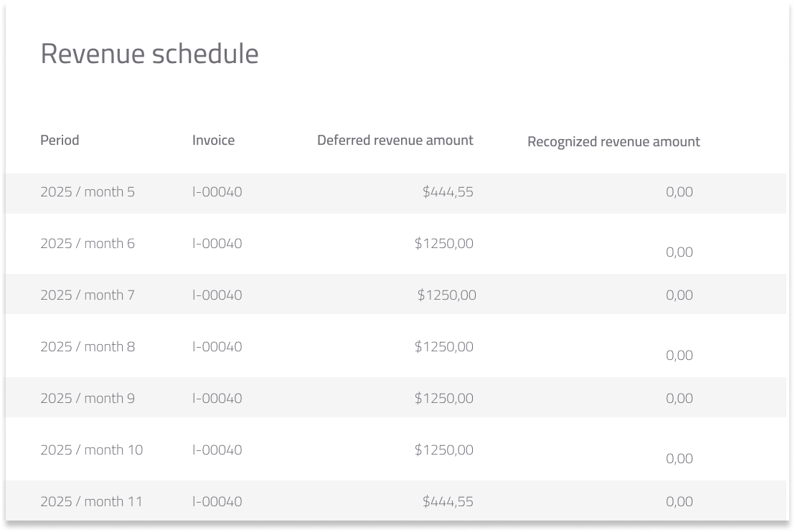
Task: Select the "2025 / month 9" period cell
Action: (88, 398)
